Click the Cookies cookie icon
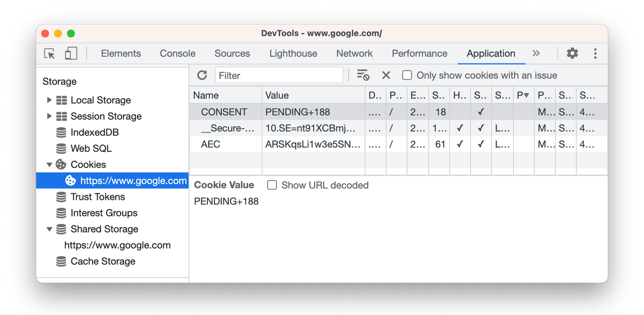Viewport: 644px width, 315px height. (61, 165)
